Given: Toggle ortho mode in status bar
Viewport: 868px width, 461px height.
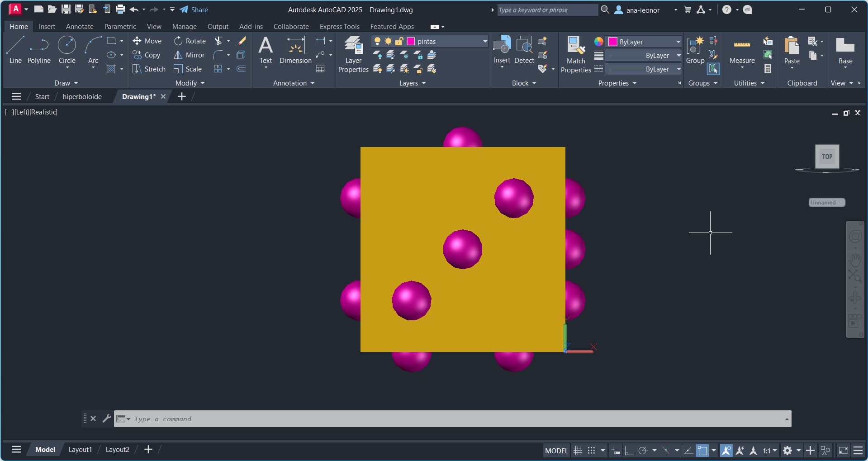Looking at the screenshot, I should pyautogui.click(x=629, y=451).
